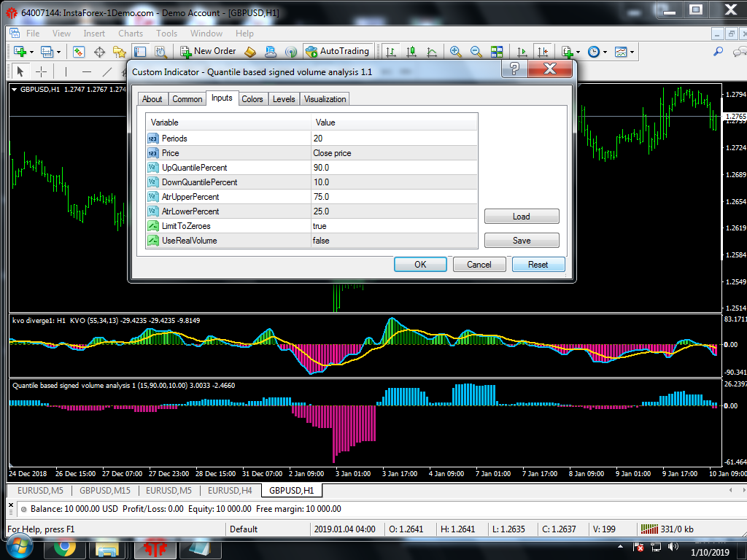Open the Tools menu
This screenshot has width=747, height=560.
(167, 34)
